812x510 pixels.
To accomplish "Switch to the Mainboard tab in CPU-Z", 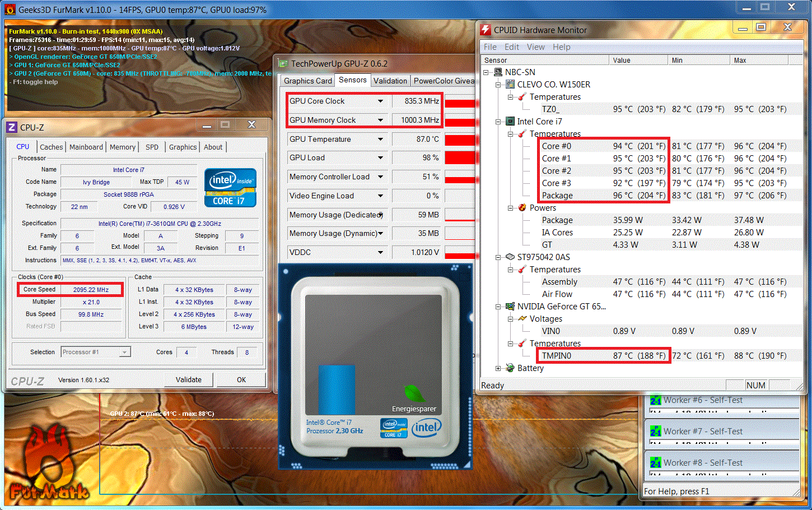I will [86, 147].
